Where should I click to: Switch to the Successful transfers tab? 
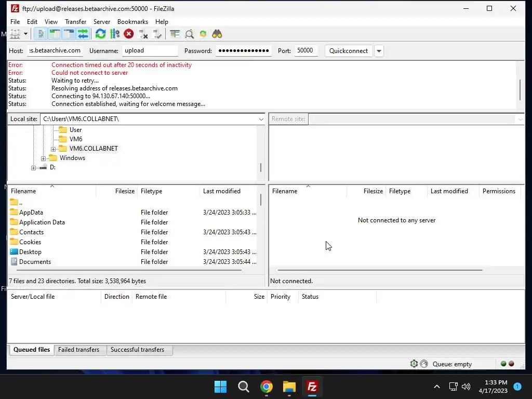tap(137, 350)
